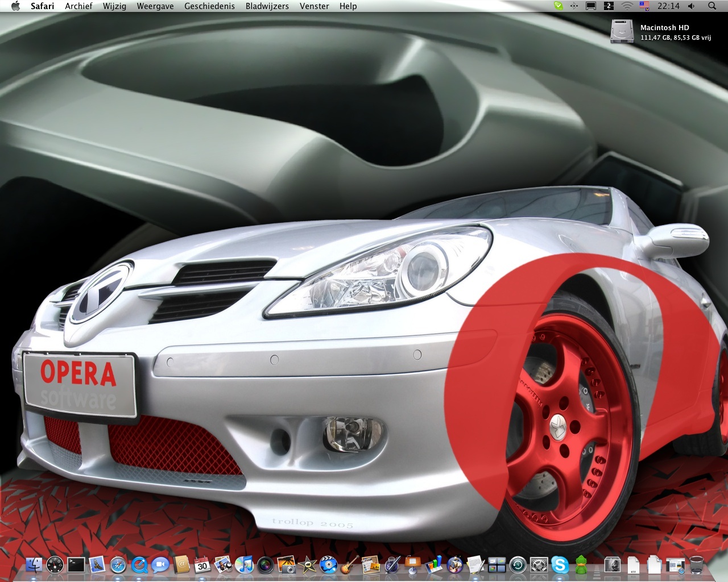728x582 pixels.
Task: Launch Pages ink pen dock icon
Action: [392, 564]
